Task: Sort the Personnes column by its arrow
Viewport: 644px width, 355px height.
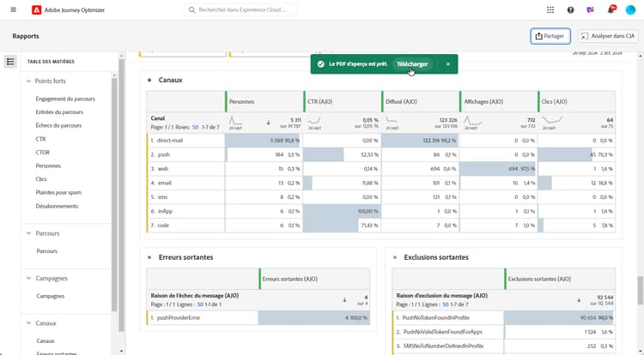Action: coord(268,122)
